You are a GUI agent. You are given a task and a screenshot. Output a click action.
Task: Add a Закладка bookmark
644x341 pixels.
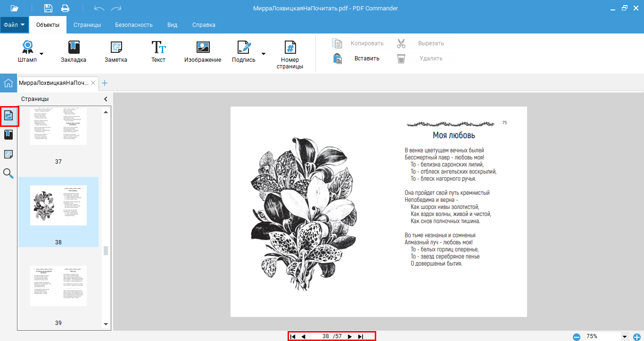point(74,52)
